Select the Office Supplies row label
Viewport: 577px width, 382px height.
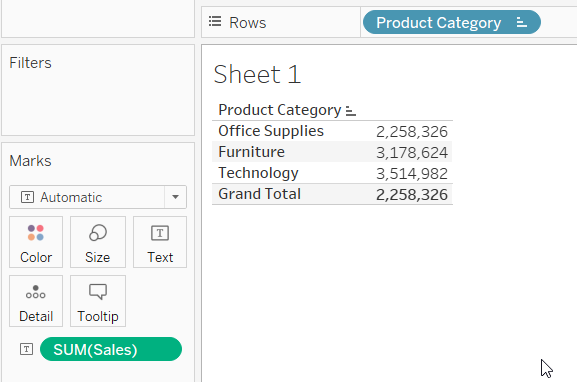point(271,131)
